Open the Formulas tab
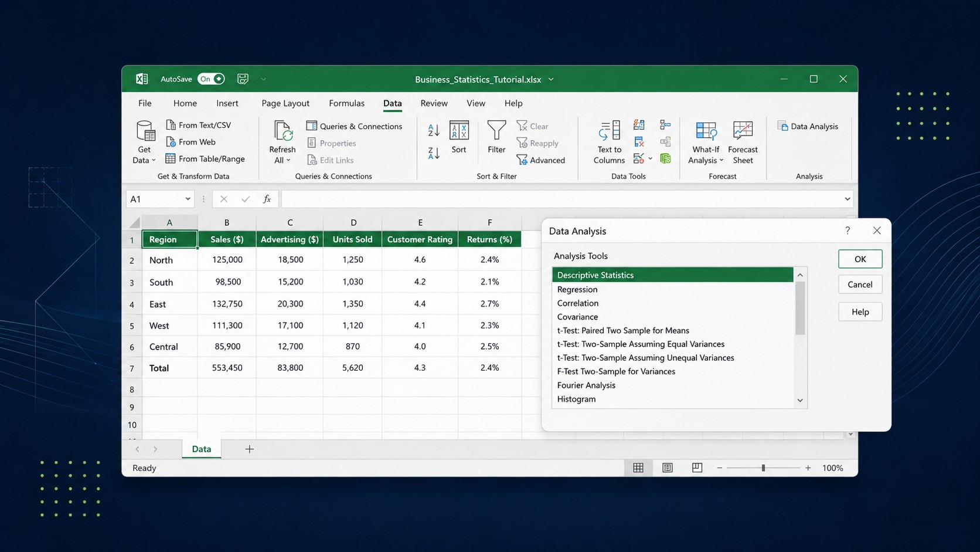 click(x=346, y=103)
